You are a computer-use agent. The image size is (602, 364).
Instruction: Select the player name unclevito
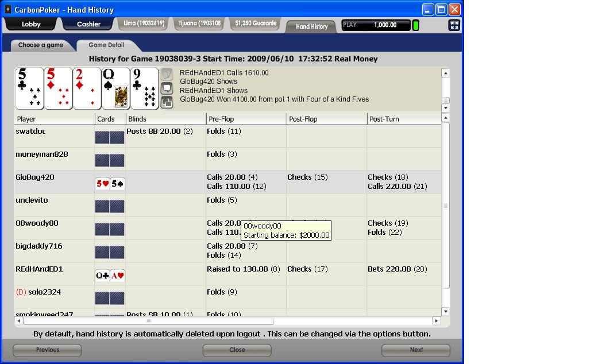pos(32,200)
